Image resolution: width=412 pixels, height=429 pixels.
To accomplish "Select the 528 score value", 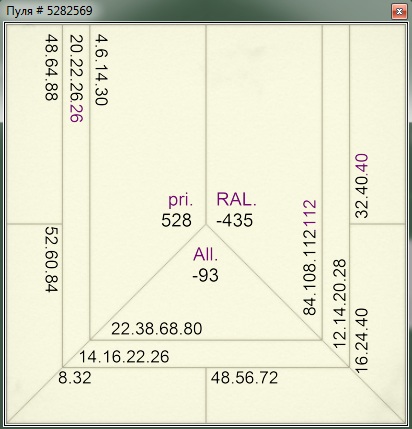I will [x=176, y=220].
